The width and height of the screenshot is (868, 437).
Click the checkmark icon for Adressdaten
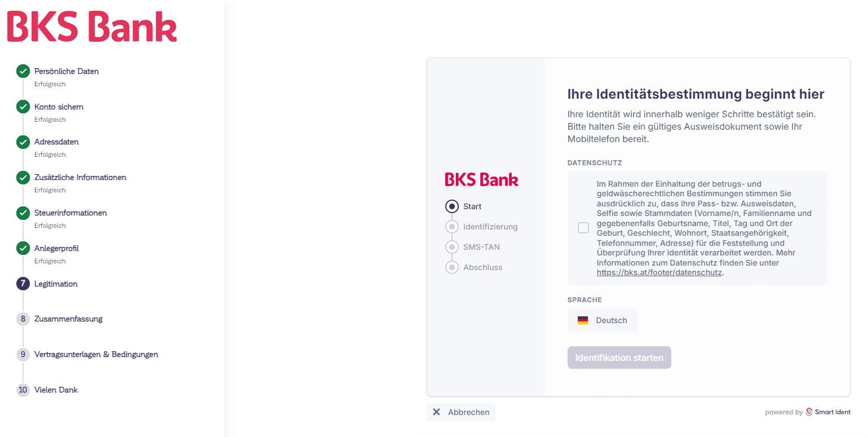pyautogui.click(x=23, y=142)
